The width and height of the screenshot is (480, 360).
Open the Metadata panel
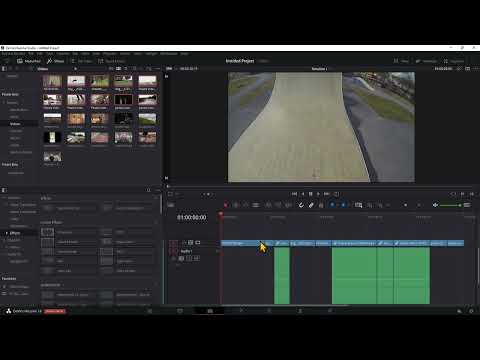[426, 61]
